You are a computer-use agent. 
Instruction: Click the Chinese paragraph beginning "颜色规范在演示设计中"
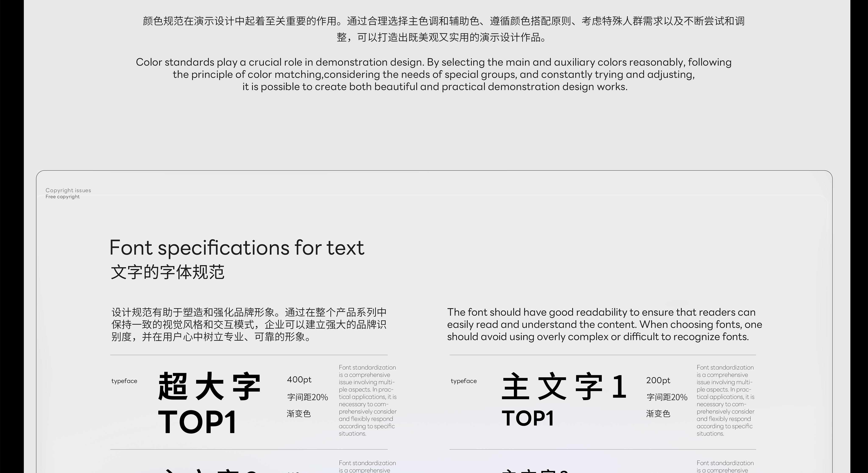[444, 29]
